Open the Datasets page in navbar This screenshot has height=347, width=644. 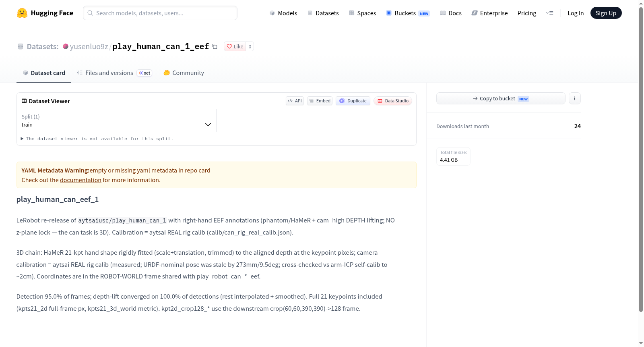click(x=323, y=13)
